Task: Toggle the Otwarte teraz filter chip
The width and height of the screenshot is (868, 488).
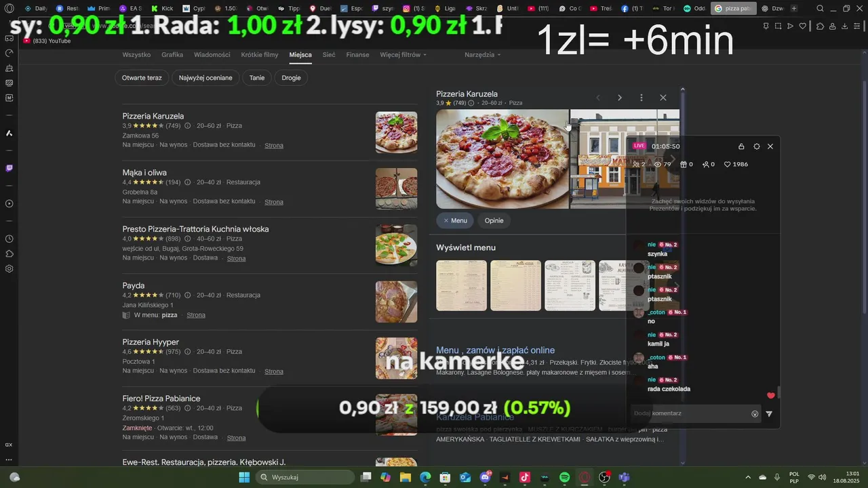Action: (142, 78)
